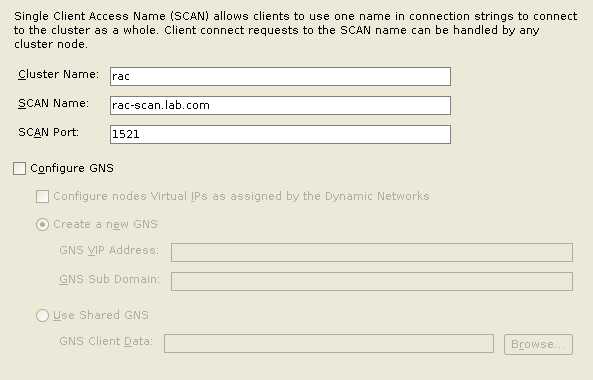Click the GNS Client Data label
Viewport: 593px width, 380px height.
pos(106,341)
